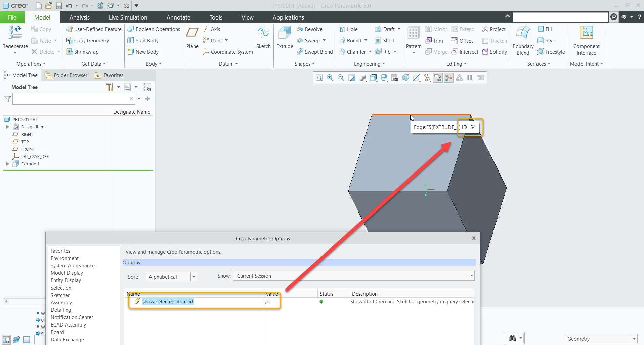Open the File menu
644x345 pixels.
coord(12,17)
